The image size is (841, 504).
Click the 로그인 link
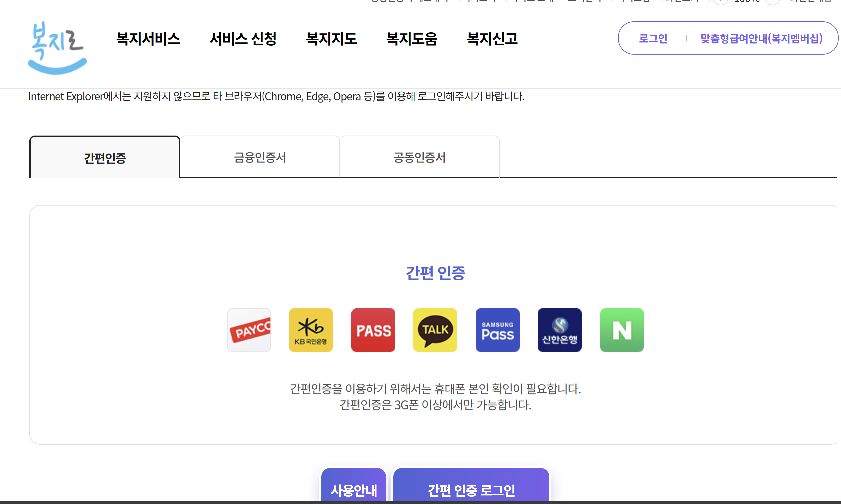click(x=653, y=38)
